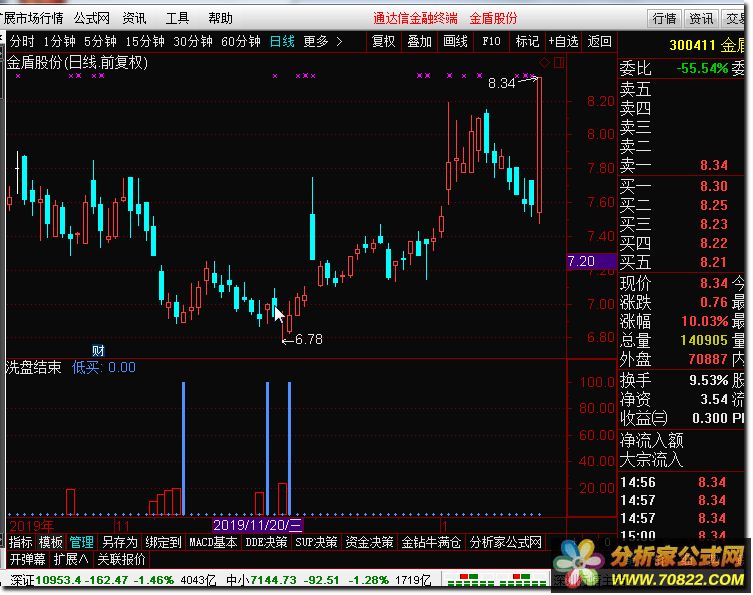Select the 15分钟 period
The height and width of the screenshot is (595, 753).
145,42
